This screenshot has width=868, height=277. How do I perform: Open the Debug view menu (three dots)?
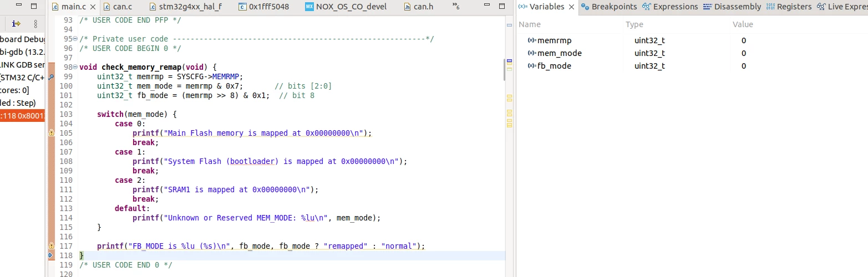pyautogui.click(x=35, y=24)
